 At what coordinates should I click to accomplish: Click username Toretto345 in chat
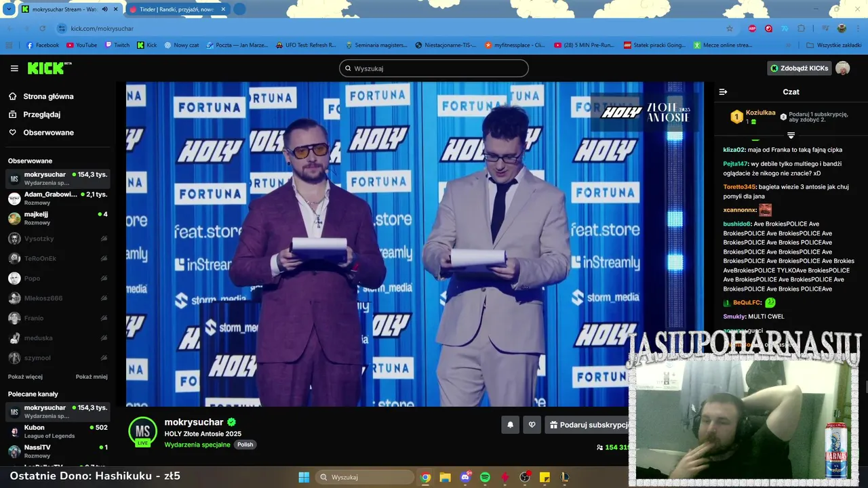[739, 186]
